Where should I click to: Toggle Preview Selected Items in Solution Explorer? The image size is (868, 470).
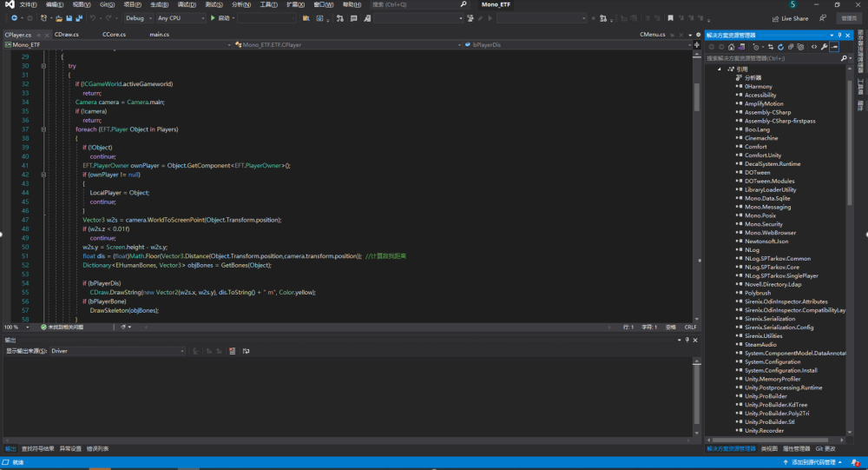(x=834, y=47)
